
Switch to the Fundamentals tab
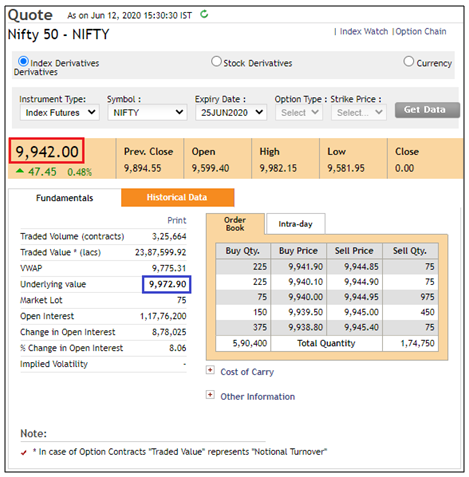pos(65,198)
